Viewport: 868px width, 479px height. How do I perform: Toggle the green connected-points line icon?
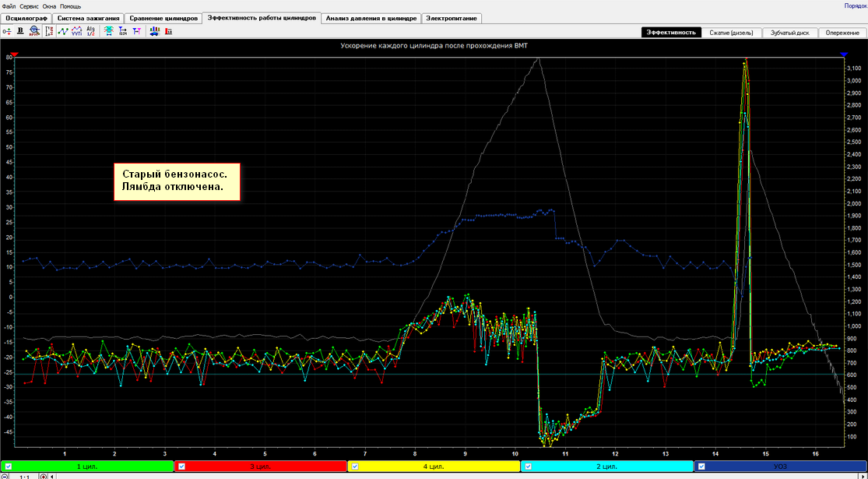pyautogui.click(x=63, y=32)
